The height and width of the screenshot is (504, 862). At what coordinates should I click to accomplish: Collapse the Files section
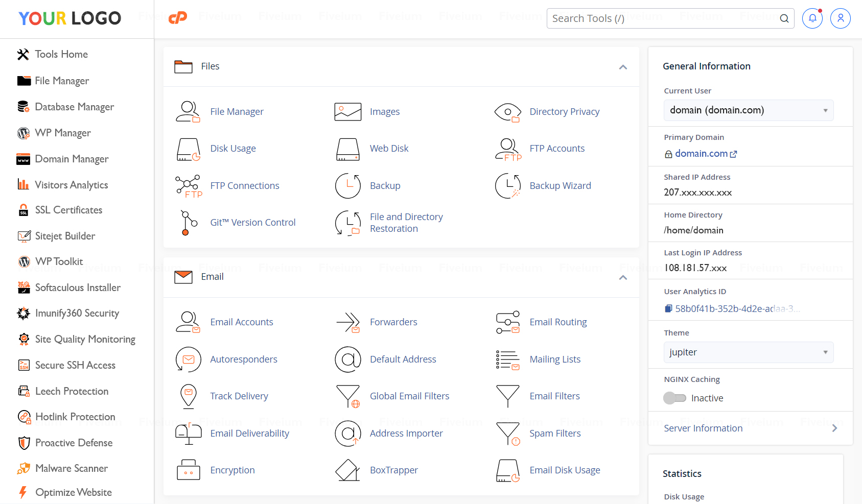pyautogui.click(x=623, y=67)
